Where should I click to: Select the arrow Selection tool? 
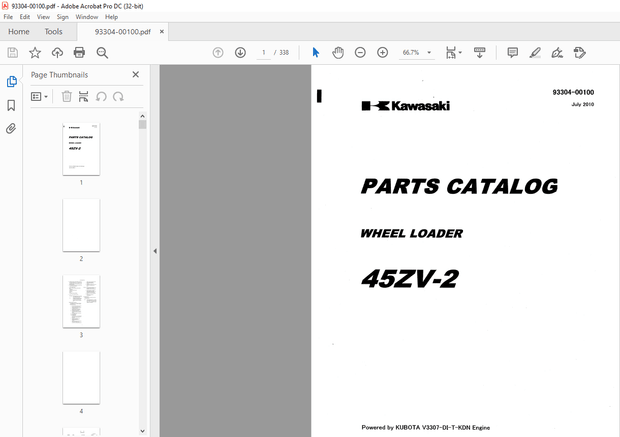point(316,52)
